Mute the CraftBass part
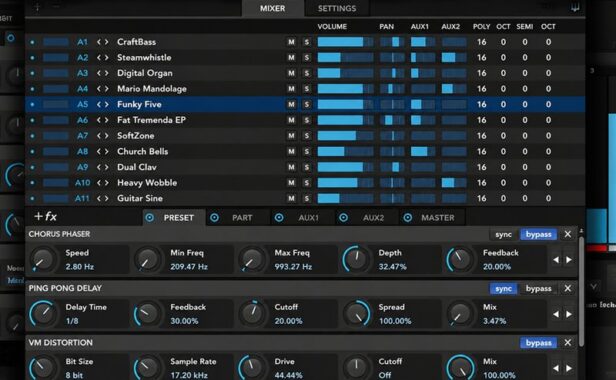The width and height of the screenshot is (616, 380). 291,42
